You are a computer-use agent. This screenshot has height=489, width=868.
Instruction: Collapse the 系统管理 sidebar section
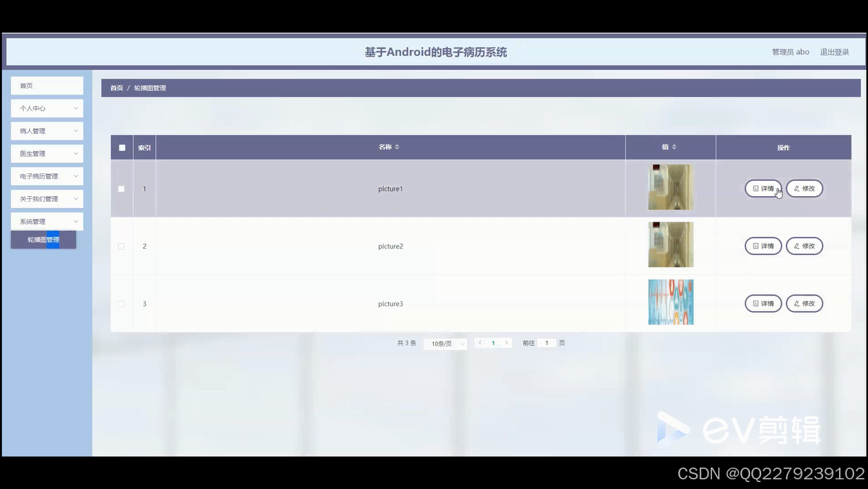(x=46, y=221)
